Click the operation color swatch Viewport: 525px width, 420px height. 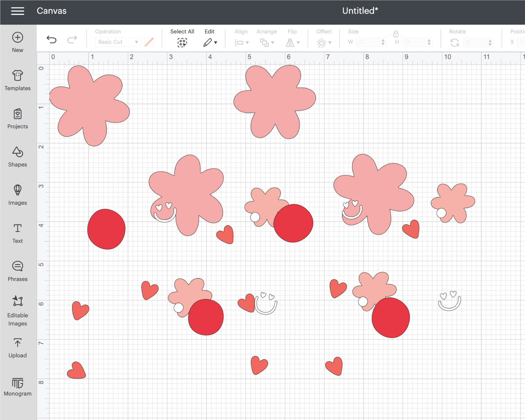(x=149, y=42)
